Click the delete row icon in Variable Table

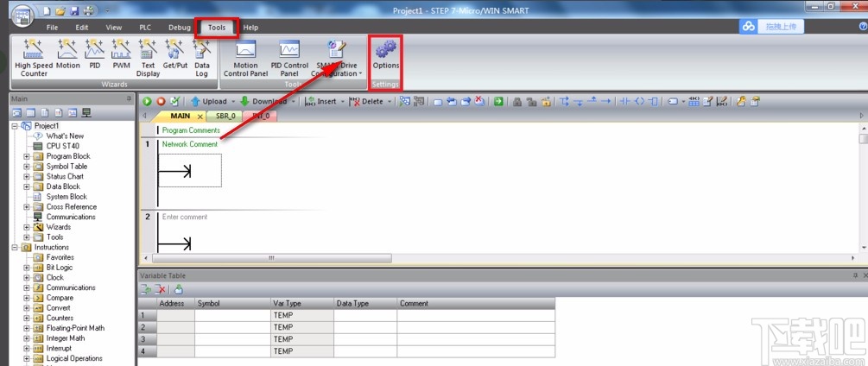[160, 289]
